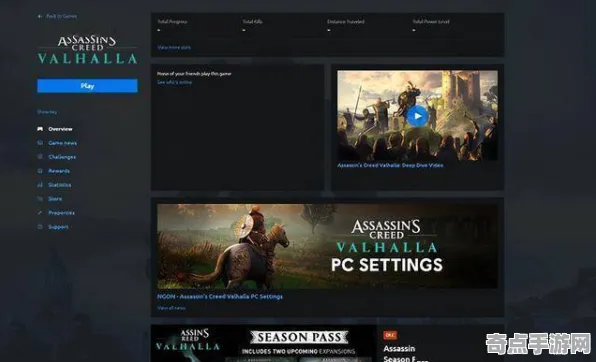Open the View more stats link
This screenshot has height=362, width=596.
(174, 48)
